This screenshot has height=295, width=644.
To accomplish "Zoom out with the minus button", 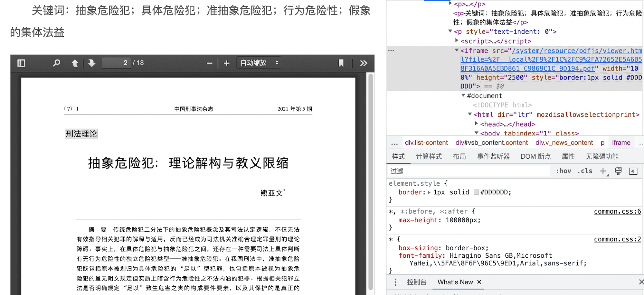I will pos(210,63).
